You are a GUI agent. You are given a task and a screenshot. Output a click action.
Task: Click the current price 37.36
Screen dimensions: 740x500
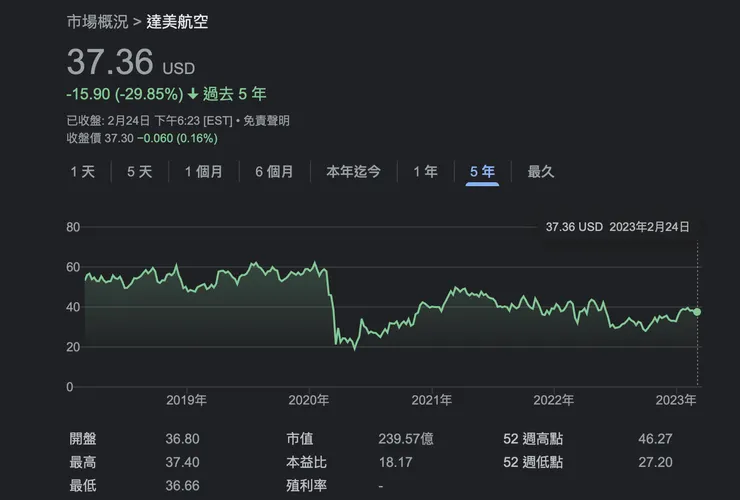[x=110, y=62]
